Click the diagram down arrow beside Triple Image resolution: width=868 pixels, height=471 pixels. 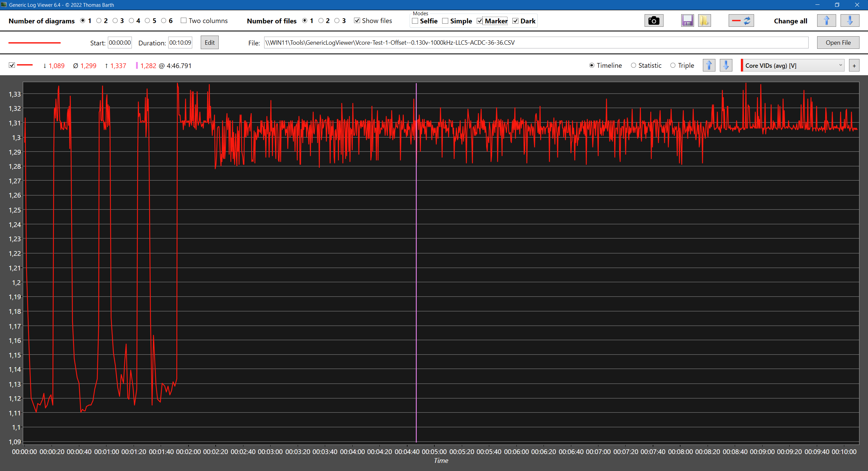726,65
